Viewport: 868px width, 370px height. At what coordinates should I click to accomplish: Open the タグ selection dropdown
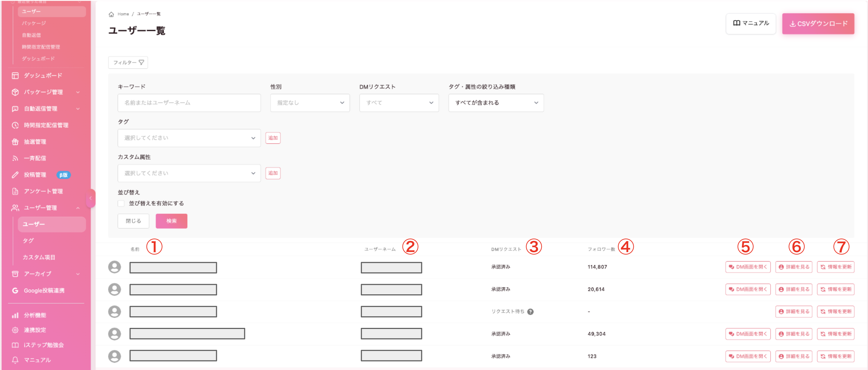click(x=189, y=138)
